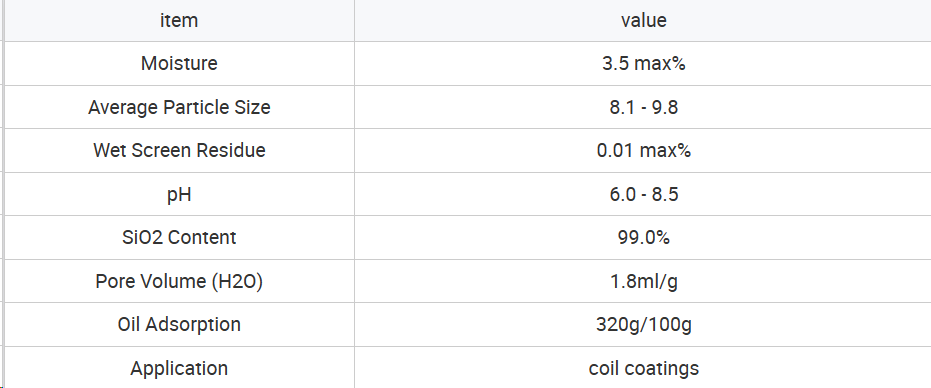Select the Moisture cell
The height and width of the screenshot is (388, 931).
pyautogui.click(x=179, y=64)
